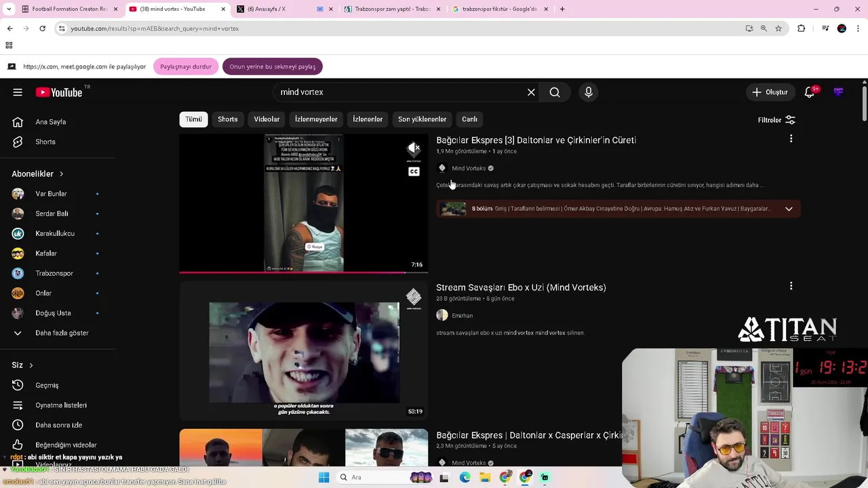Image resolution: width=868 pixels, height=488 pixels.
Task: Switch to trabzonspor fikstür Google tab
Action: 499,9
